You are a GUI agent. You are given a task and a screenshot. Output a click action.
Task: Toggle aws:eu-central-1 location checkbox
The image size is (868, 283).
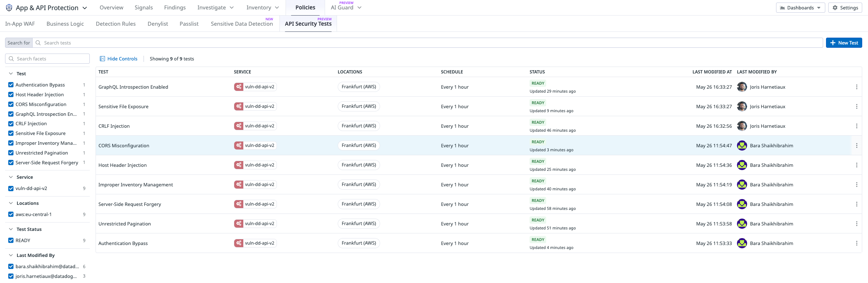click(x=11, y=214)
